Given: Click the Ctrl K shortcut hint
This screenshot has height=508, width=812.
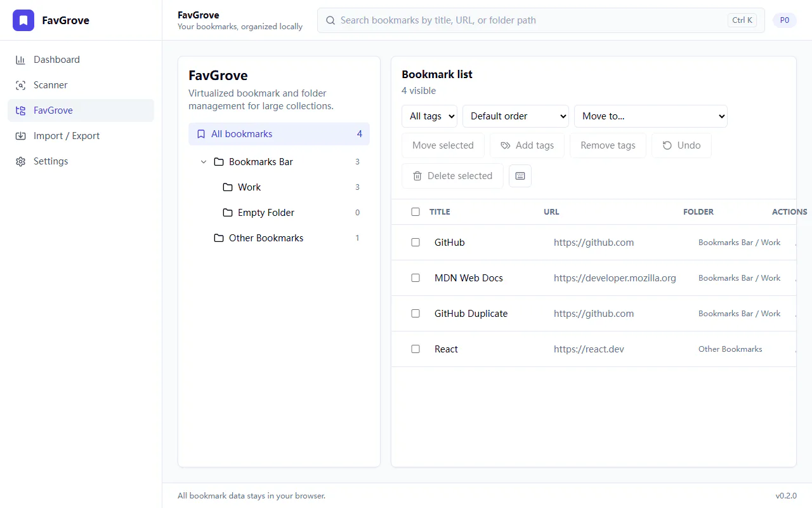Looking at the screenshot, I should click(x=742, y=20).
